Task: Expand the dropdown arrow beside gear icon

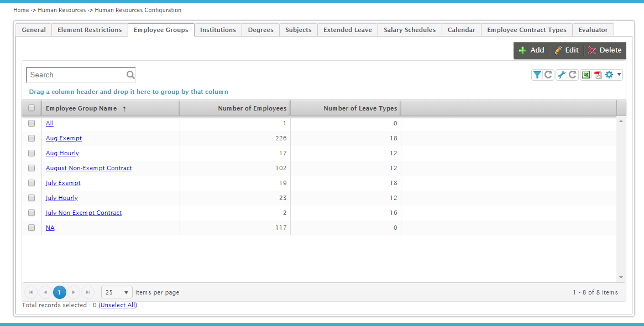Action: [x=619, y=75]
